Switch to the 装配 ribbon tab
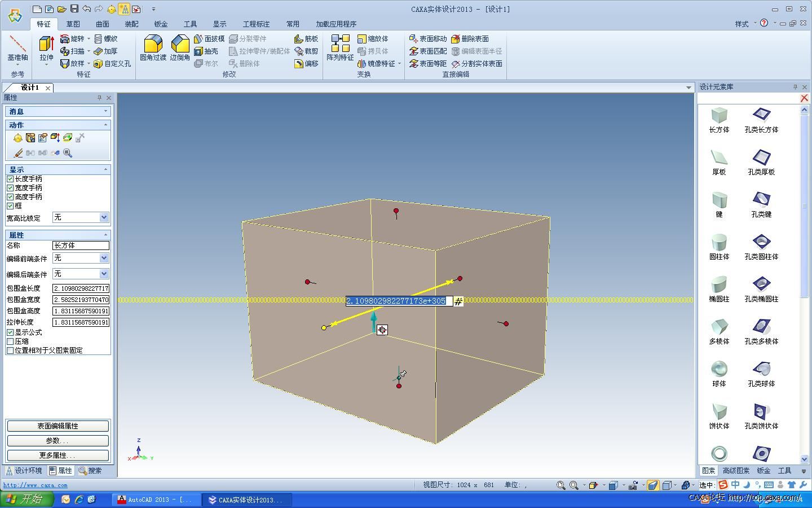The width and height of the screenshot is (812, 508). pos(131,24)
